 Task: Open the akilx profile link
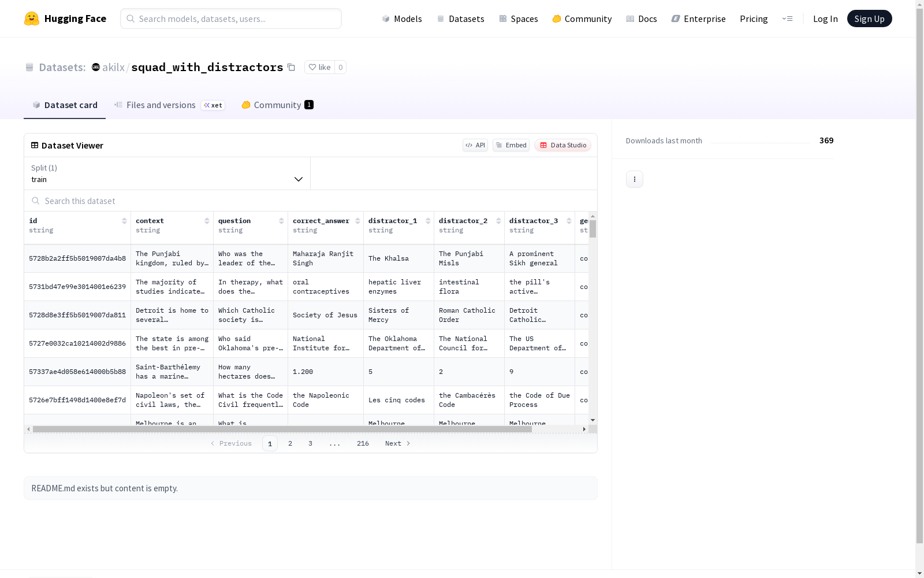click(113, 67)
